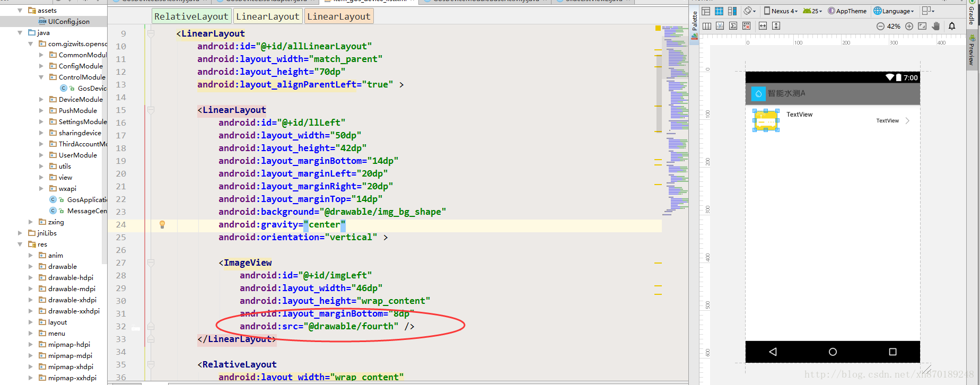
Task: Select the UserModule package
Action: pos(73,155)
